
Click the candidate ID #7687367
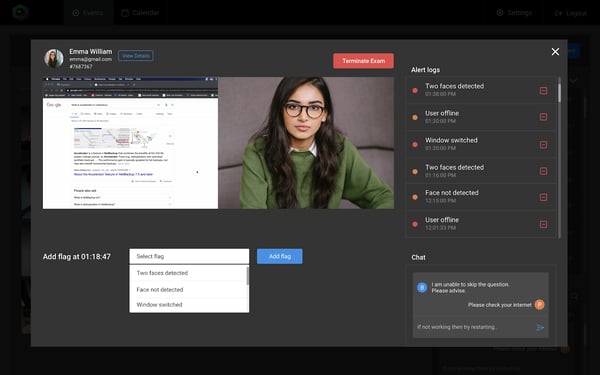pyautogui.click(x=81, y=67)
